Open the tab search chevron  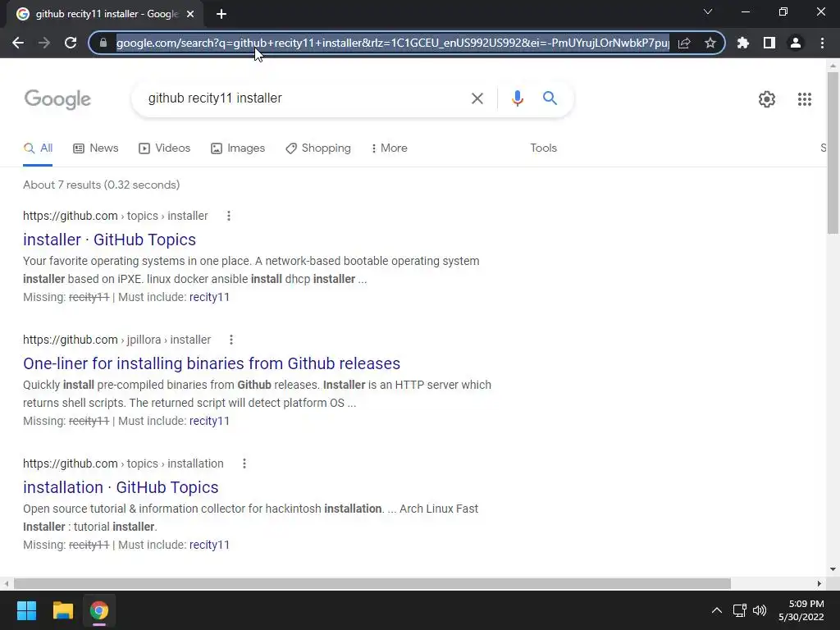point(708,11)
